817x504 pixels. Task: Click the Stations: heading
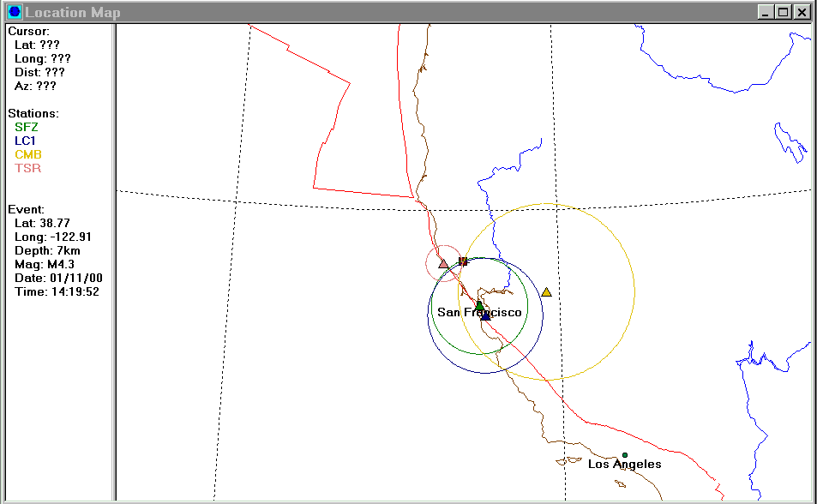click(33, 114)
